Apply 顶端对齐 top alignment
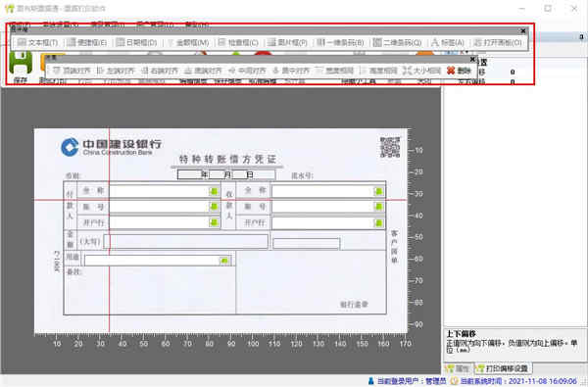This screenshot has height=387, width=588. pyautogui.click(x=72, y=71)
